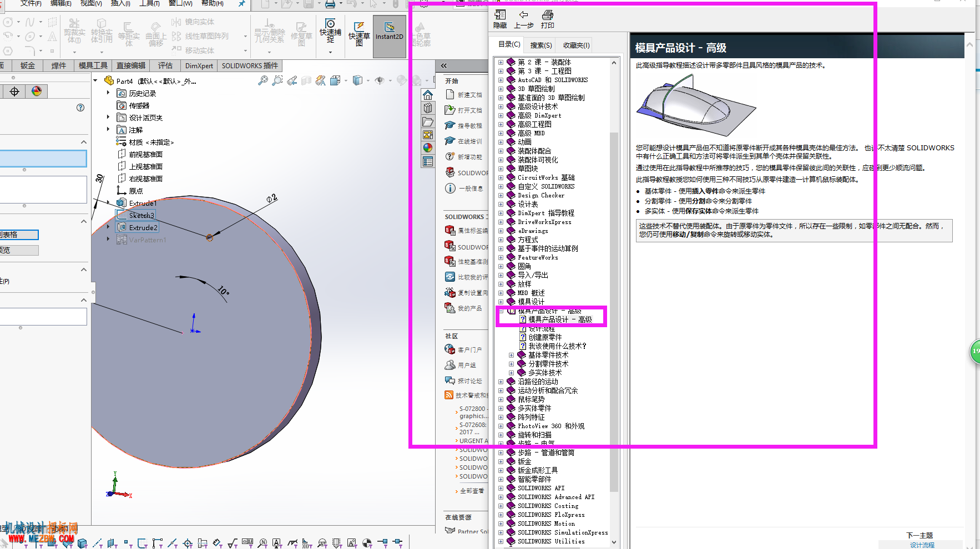Click the crosshair tab icon in left panel
The image size is (980, 549).
click(14, 91)
